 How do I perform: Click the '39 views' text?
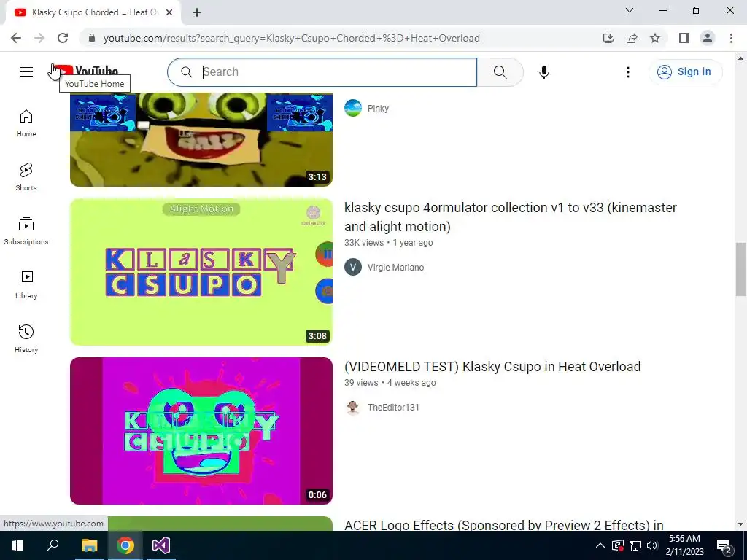point(361,383)
